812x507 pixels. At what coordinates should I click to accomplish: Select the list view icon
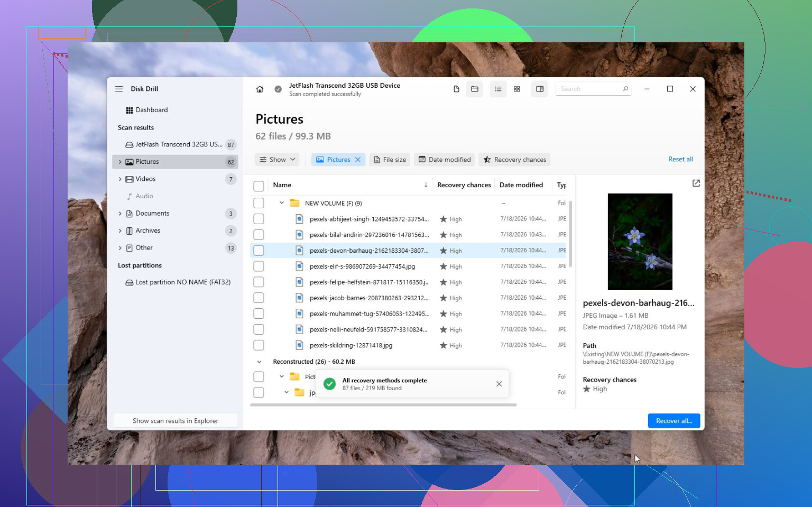[x=498, y=89]
